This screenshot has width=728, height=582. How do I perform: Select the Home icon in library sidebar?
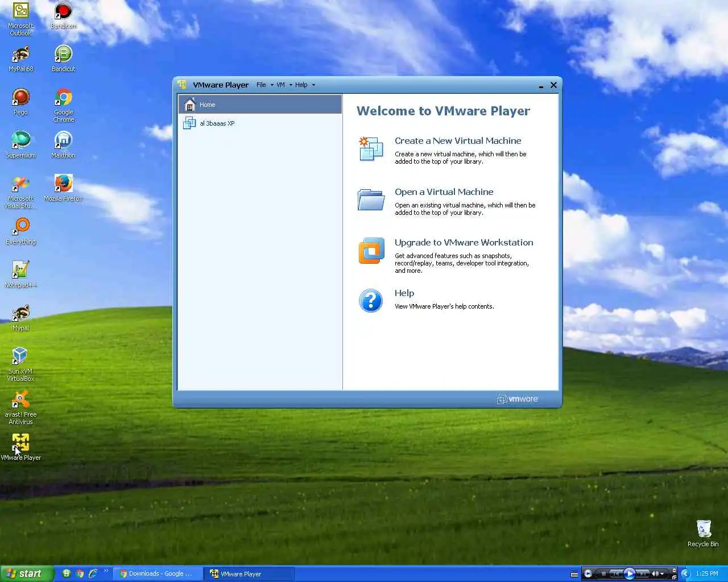pyautogui.click(x=190, y=105)
